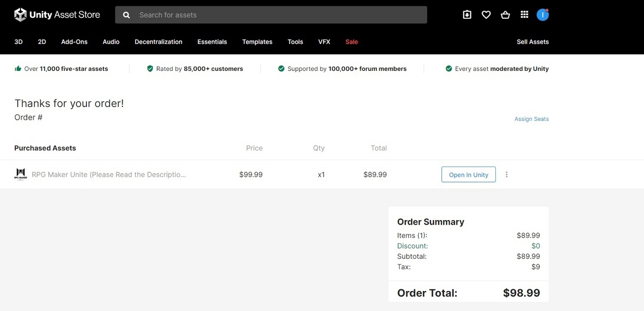Open the Add-Ons category menu
The width and height of the screenshot is (644, 311).
tap(74, 42)
